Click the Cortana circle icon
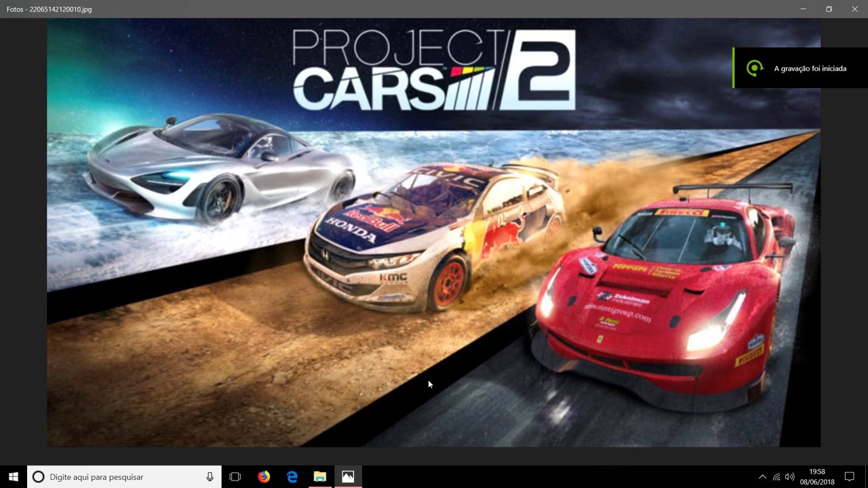This screenshot has width=868, height=488. click(39, 476)
